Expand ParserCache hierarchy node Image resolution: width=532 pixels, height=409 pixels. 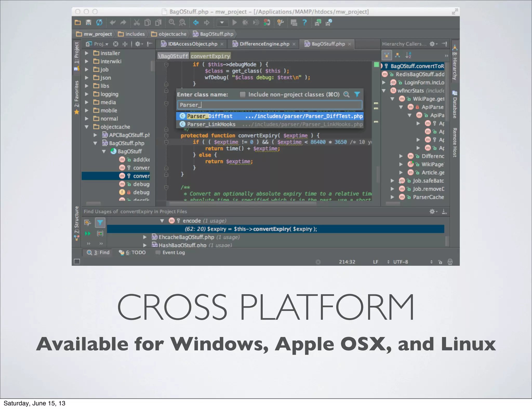pos(393,197)
